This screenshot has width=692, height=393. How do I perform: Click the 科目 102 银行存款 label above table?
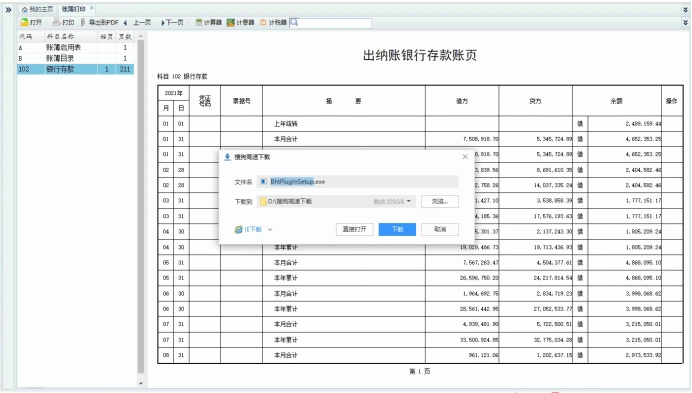(x=182, y=76)
